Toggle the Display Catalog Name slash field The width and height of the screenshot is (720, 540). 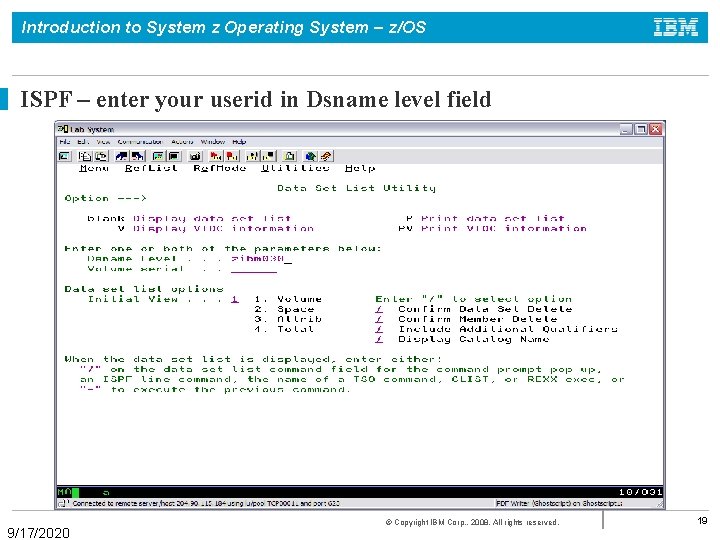379,339
